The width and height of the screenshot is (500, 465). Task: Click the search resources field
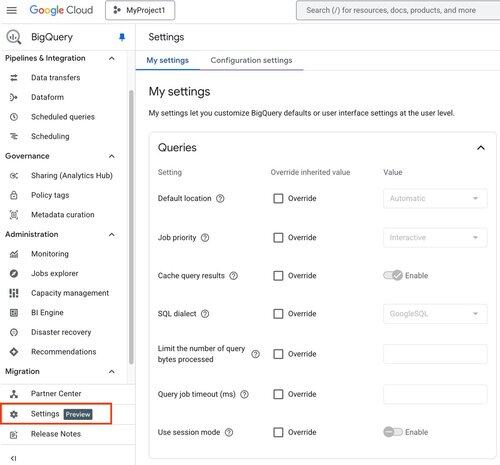(x=398, y=10)
